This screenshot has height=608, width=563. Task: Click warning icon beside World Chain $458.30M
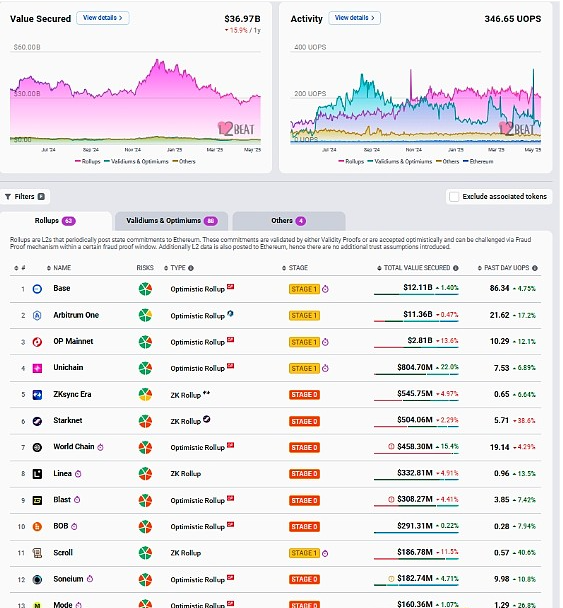[x=391, y=447]
